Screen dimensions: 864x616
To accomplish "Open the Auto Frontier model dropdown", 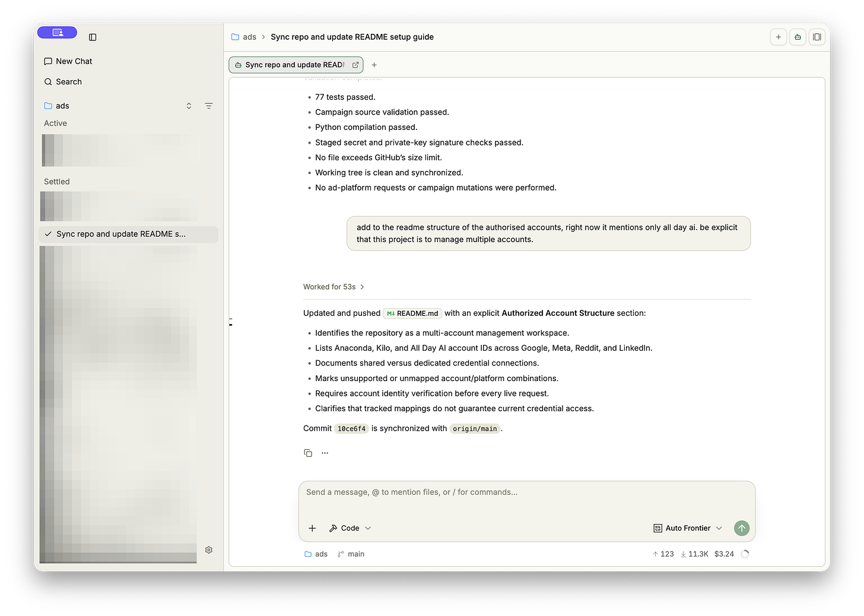I will coord(688,528).
